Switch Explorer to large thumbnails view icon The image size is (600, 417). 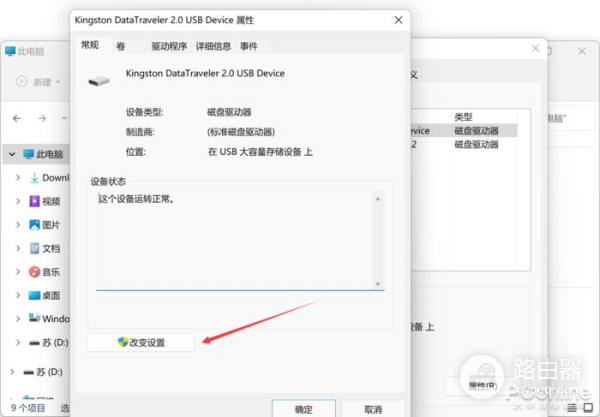588,408
